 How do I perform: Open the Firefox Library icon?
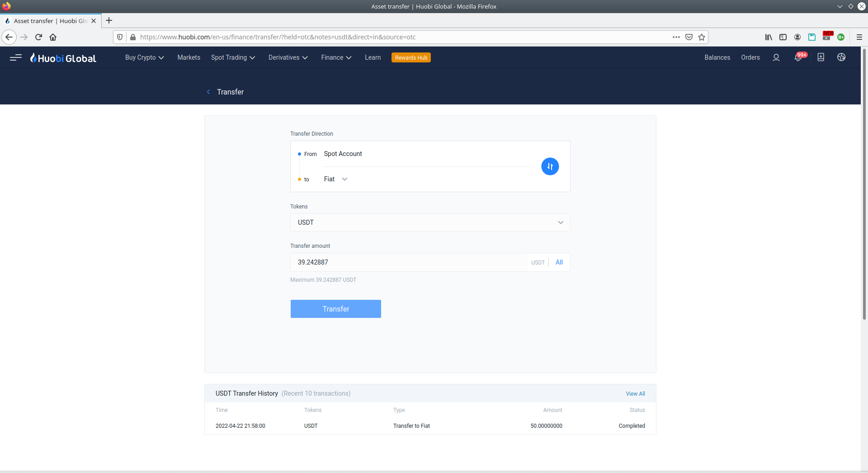(769, 37)
